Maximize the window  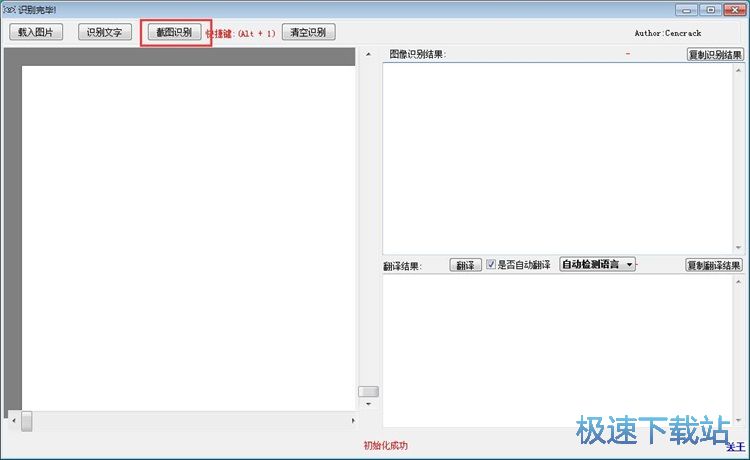point(711,10)
